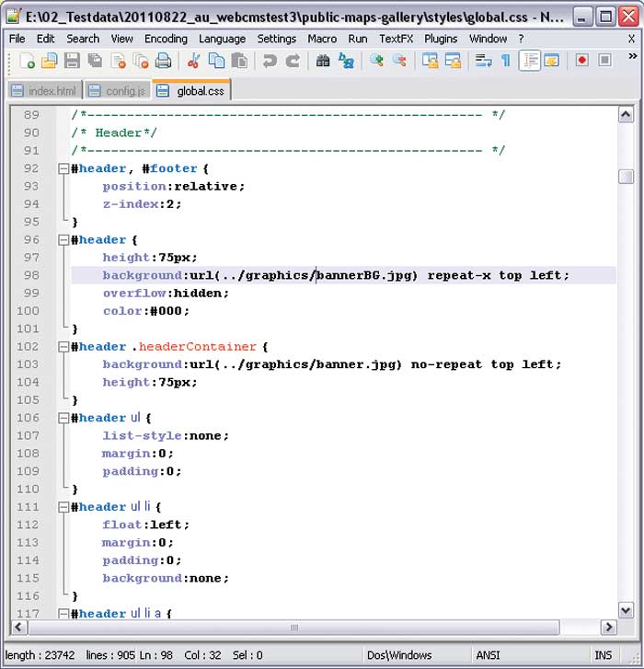The height and width of the screenshot is (669, 644).
Task: Click the vertical scrollbar up arrow
Action: (x=626, y=115)
